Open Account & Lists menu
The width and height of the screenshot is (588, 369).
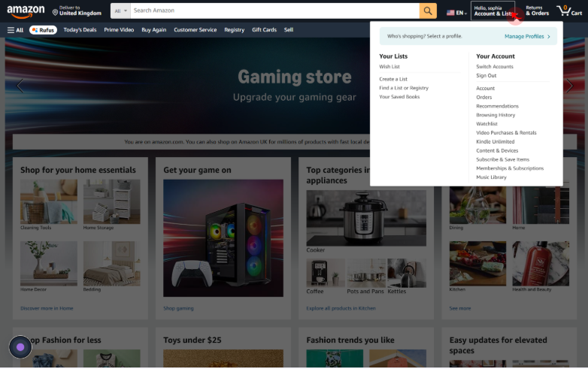point(493,11)
